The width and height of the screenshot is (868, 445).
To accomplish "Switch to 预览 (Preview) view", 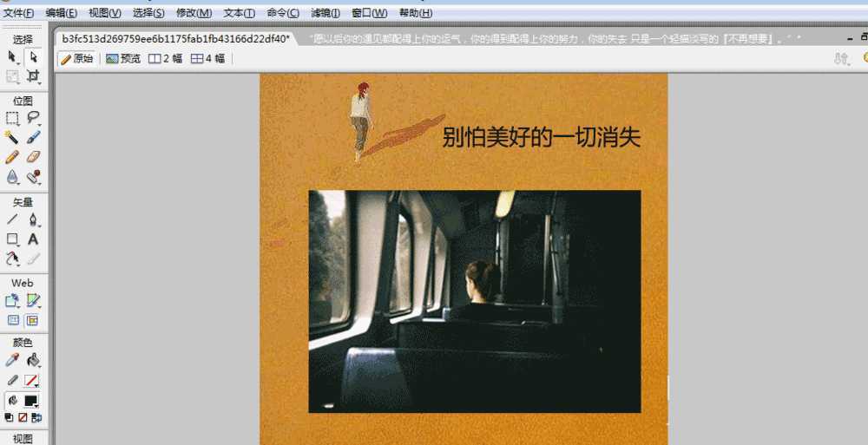I will [123, 59].
